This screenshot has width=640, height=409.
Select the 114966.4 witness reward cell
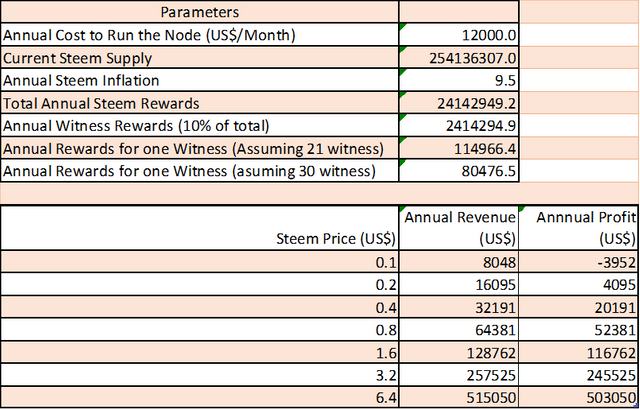(x=458, y=147)
